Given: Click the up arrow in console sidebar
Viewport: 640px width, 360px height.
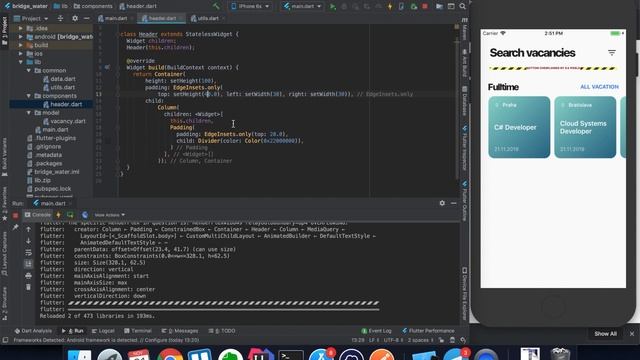Looking at the screenshot, I should coord(28,229).
